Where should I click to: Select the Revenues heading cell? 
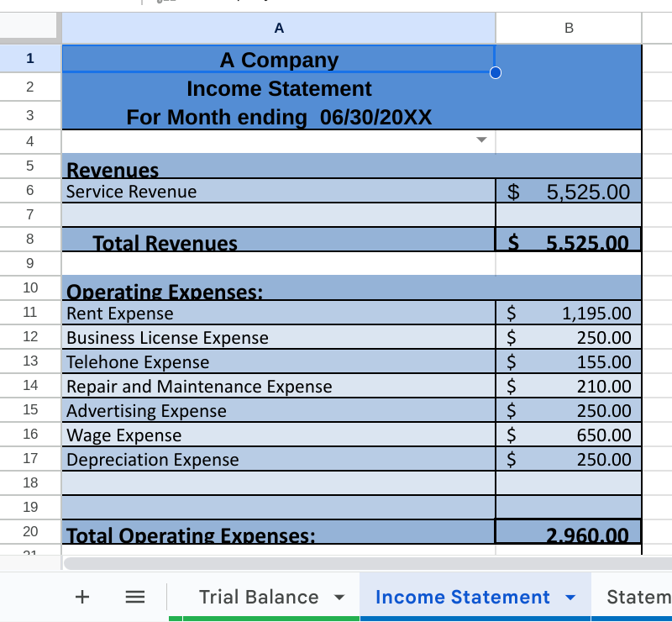(279, 166)
